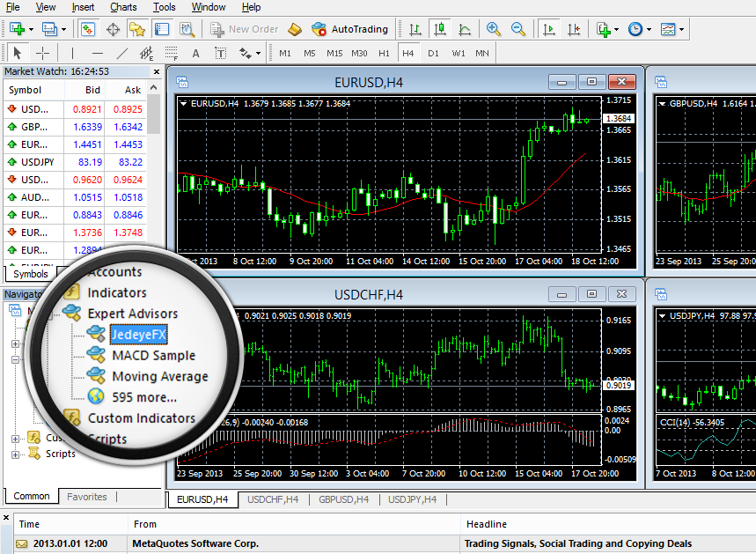Open the Charts menu

[x=122, y=7]
